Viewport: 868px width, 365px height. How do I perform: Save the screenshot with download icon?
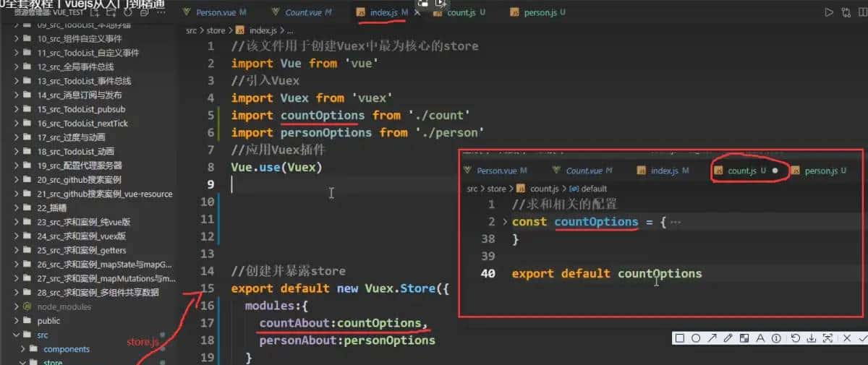812,338
